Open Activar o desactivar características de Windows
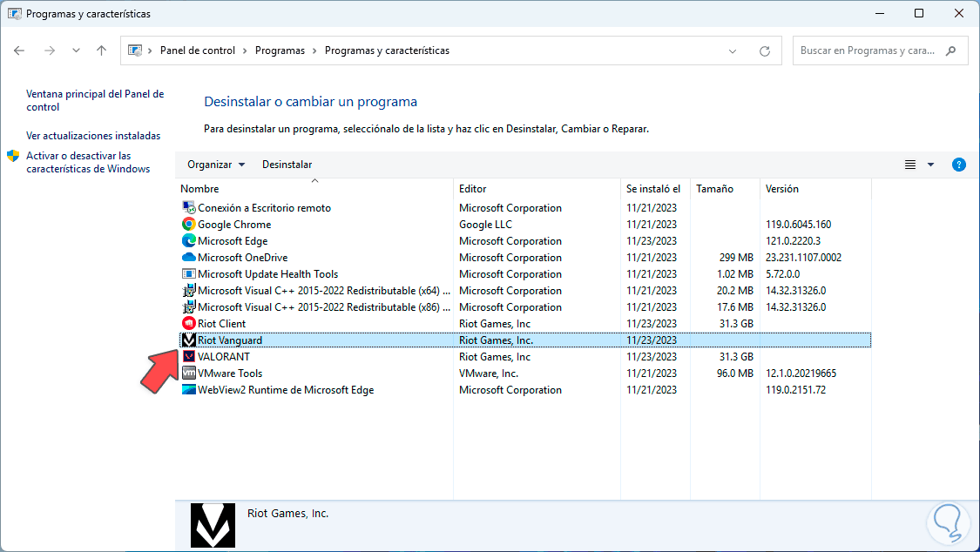980x552 pixels. tap(88, 162)
